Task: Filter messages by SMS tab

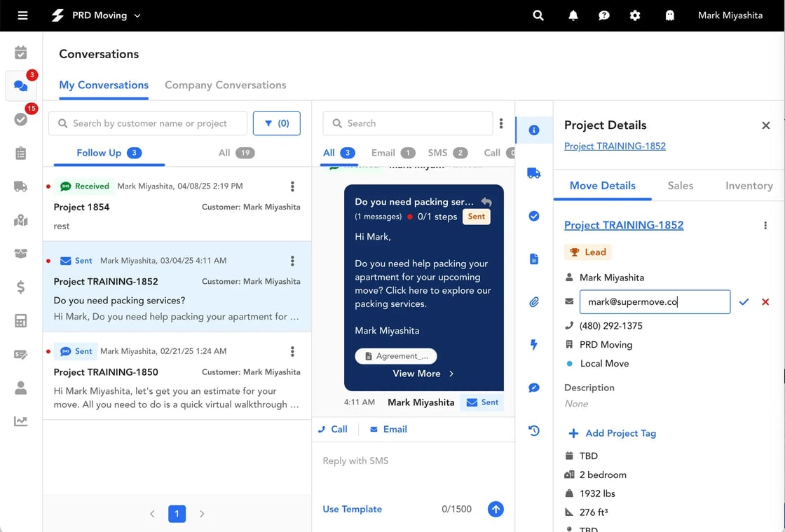Action: [448, 153]
